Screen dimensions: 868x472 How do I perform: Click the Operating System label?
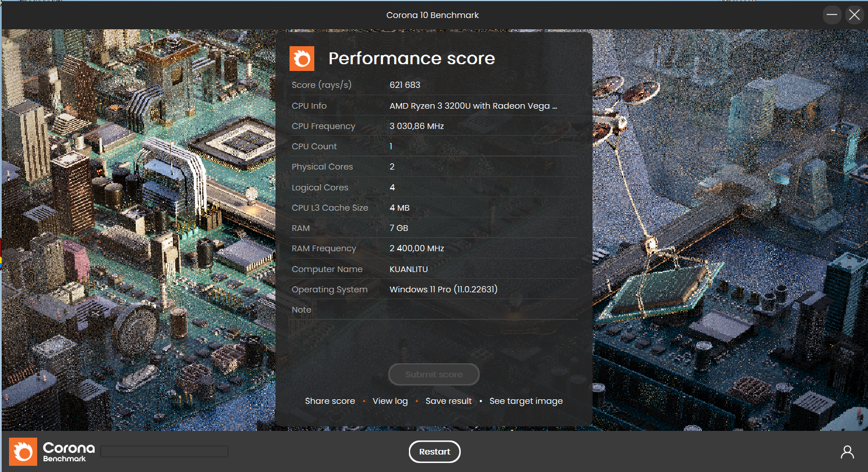pos(330,290)
